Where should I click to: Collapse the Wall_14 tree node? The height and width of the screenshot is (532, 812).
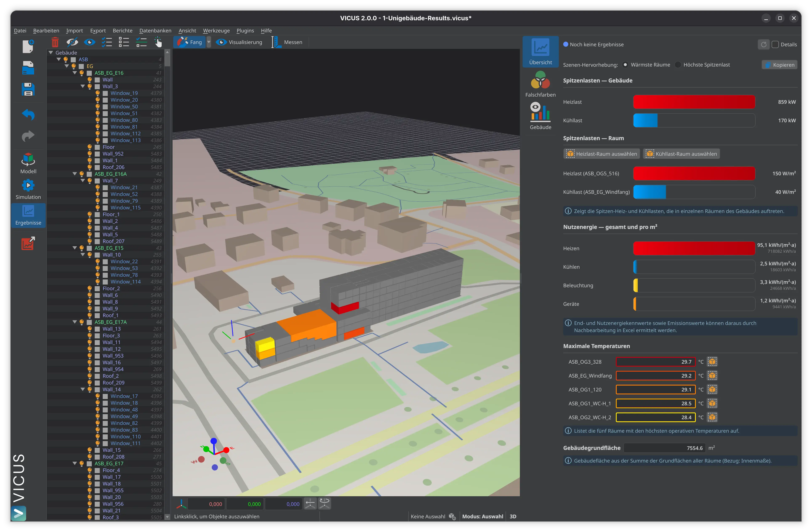83,389
